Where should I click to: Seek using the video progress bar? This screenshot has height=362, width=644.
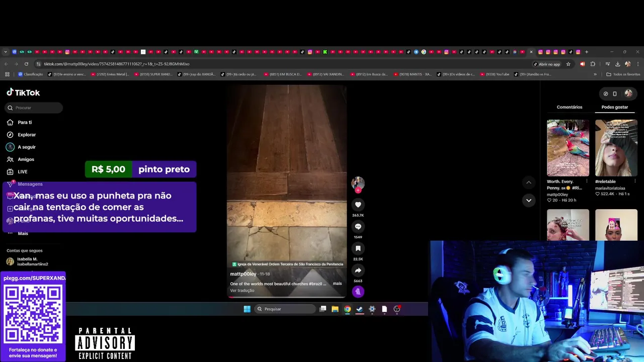(287, 297)
